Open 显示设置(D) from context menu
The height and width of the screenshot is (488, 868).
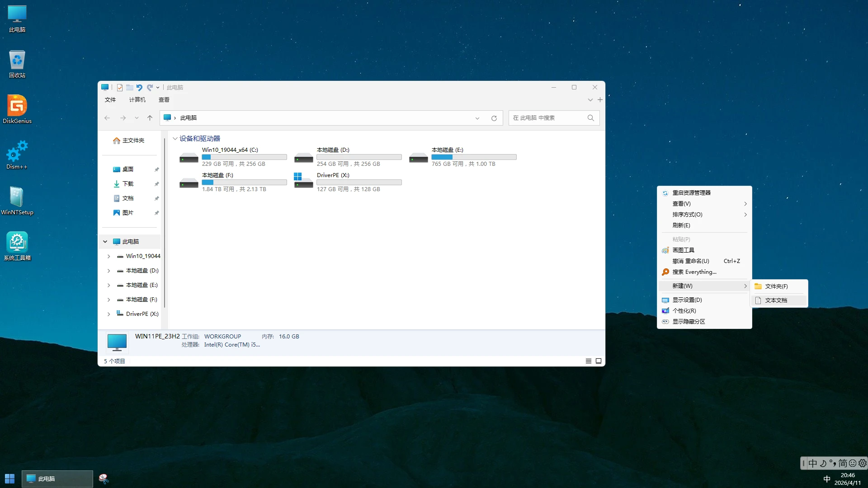704,300
